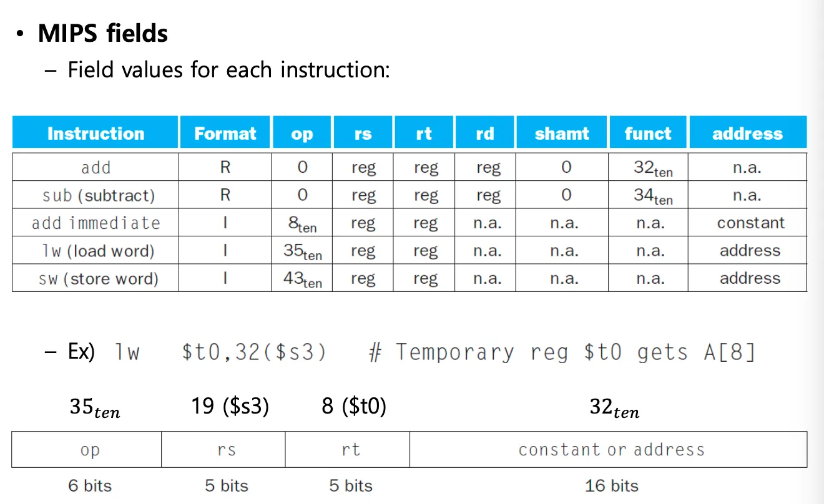
Task: Select the "16 bits" label
Action: point(611,485)
